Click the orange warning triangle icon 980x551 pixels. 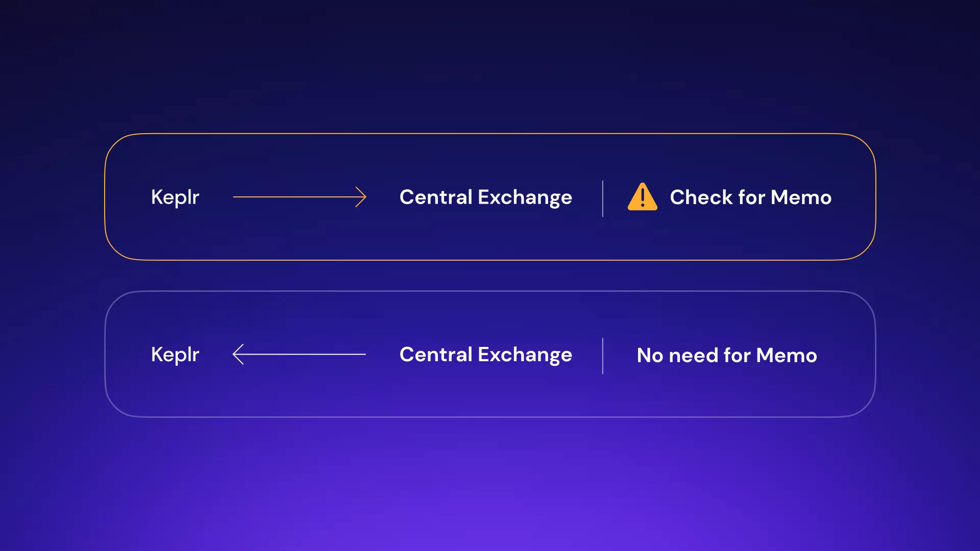tap(642, 196)
